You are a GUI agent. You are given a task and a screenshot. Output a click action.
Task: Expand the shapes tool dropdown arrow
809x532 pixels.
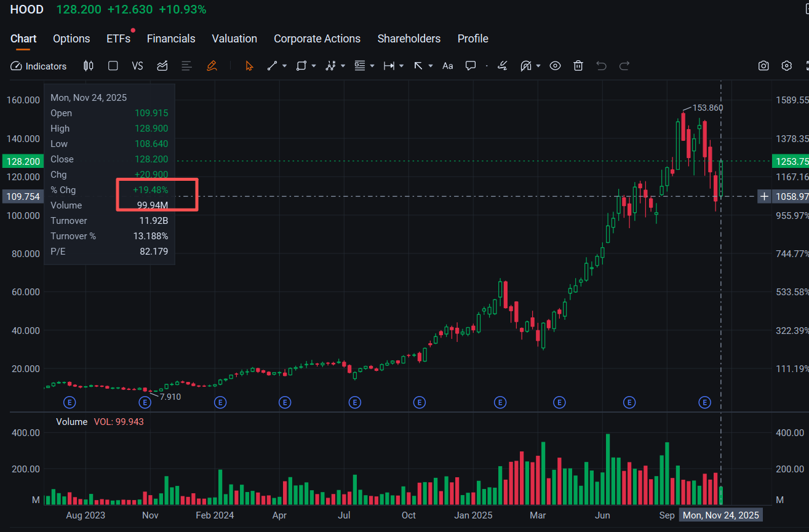click(x=314, y=66)
